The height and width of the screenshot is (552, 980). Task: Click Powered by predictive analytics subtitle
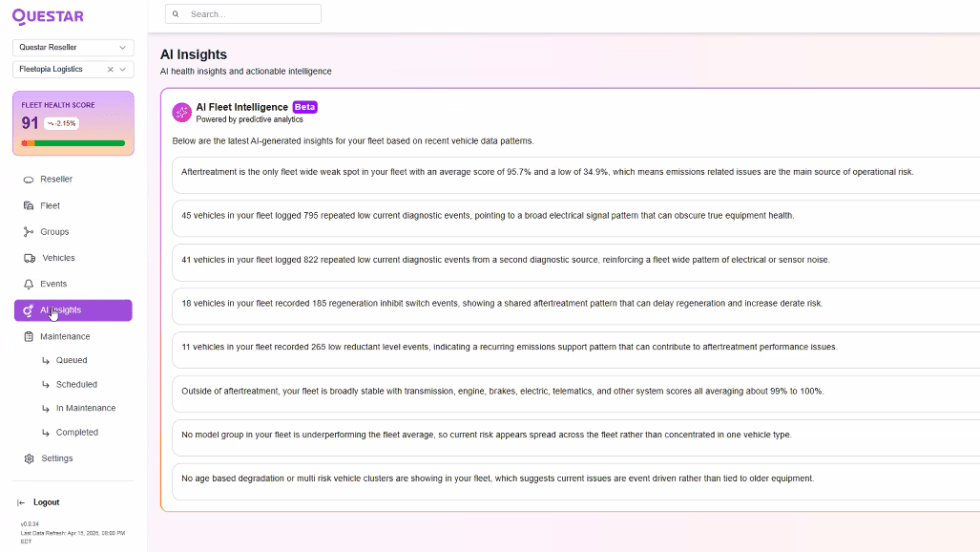click(249, 119)
